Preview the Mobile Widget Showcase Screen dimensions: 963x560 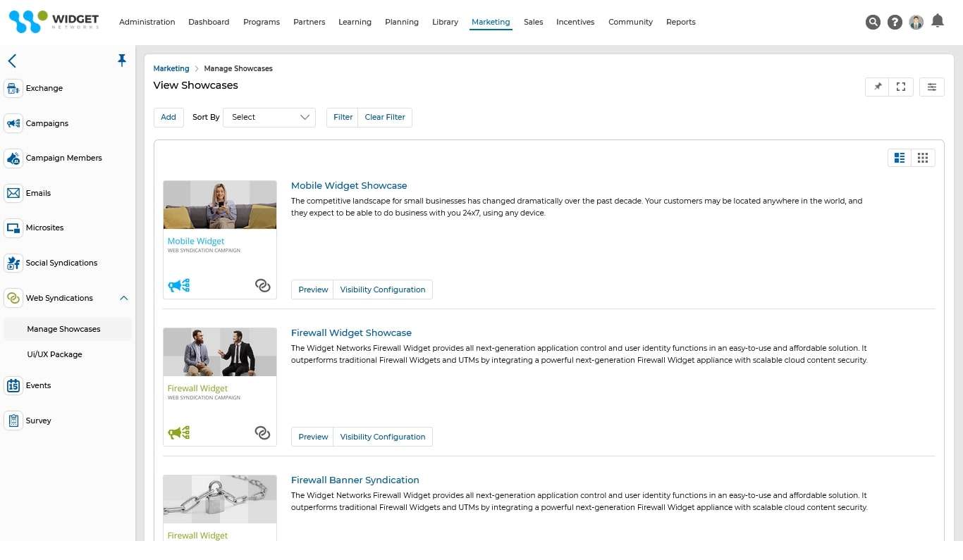(x=312, y=289)
